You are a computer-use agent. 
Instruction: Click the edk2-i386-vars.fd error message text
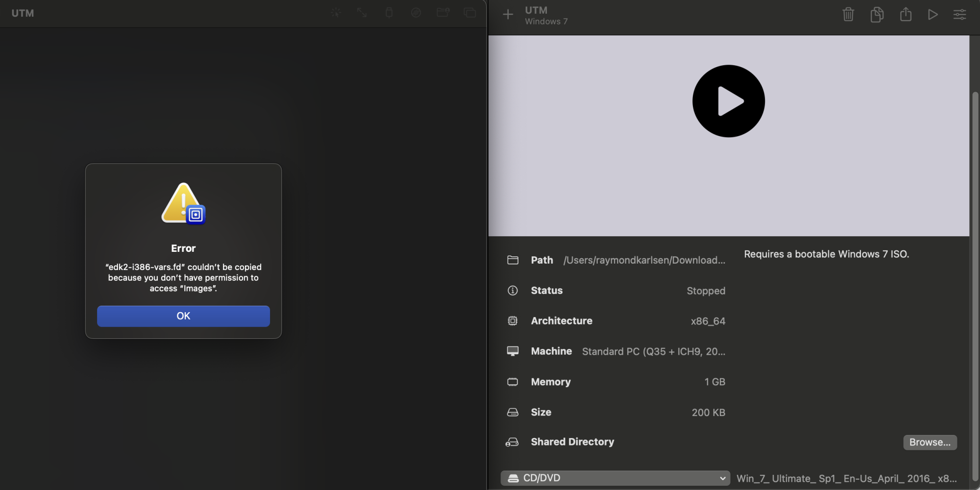pyautogui.click(x=183, y=278)
